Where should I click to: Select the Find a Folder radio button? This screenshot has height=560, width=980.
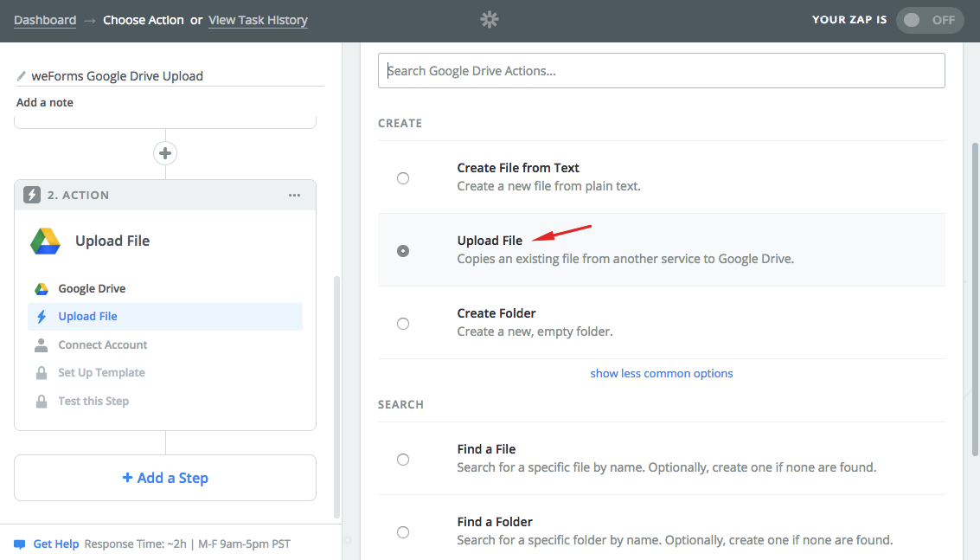tap(403, 531)
